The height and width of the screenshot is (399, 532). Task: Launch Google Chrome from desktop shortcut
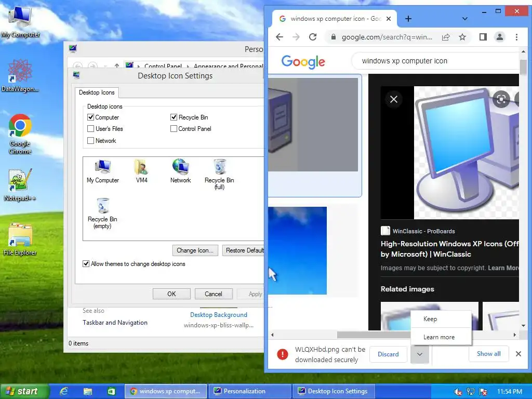tap(20, 134)
